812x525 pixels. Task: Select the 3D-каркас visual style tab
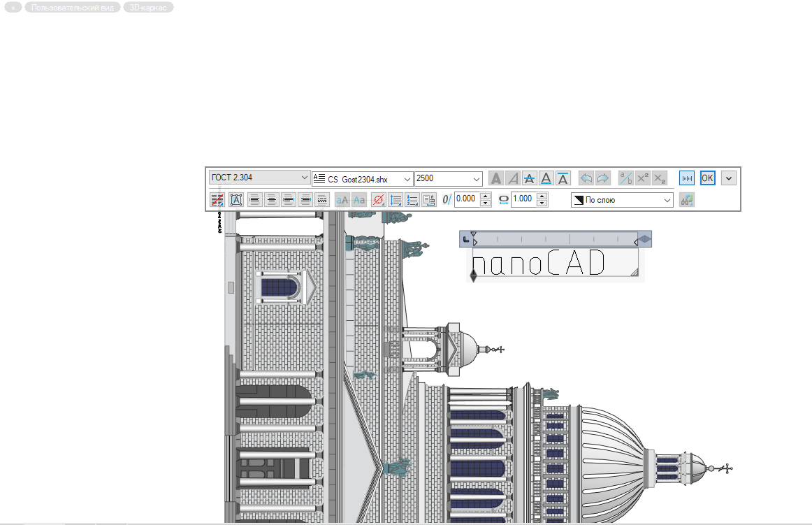(147, 7)
